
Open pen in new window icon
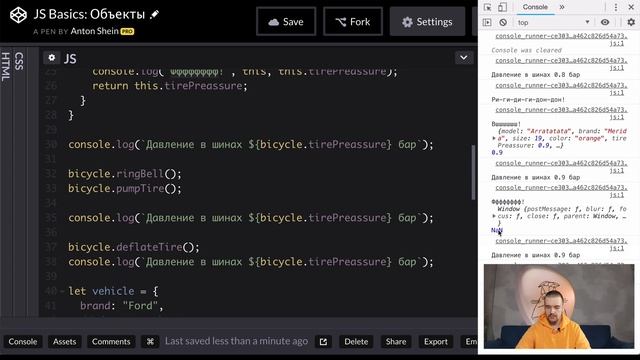[323, 342]
